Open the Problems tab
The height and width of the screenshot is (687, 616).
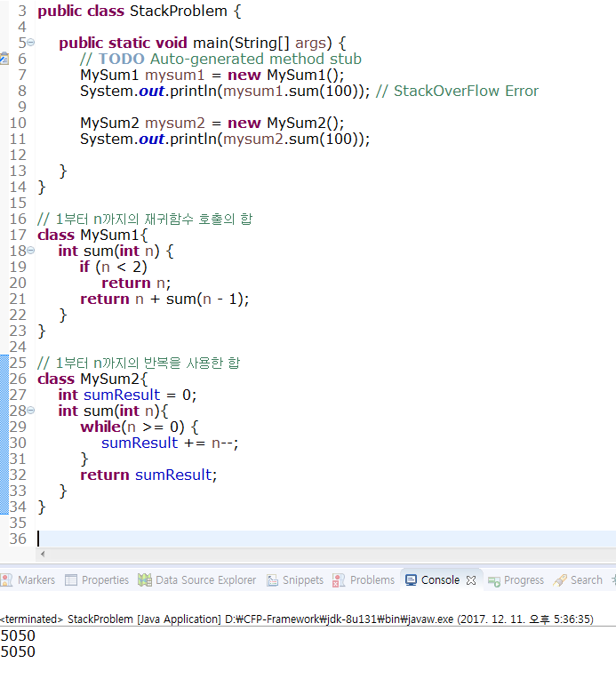point(372,580)
